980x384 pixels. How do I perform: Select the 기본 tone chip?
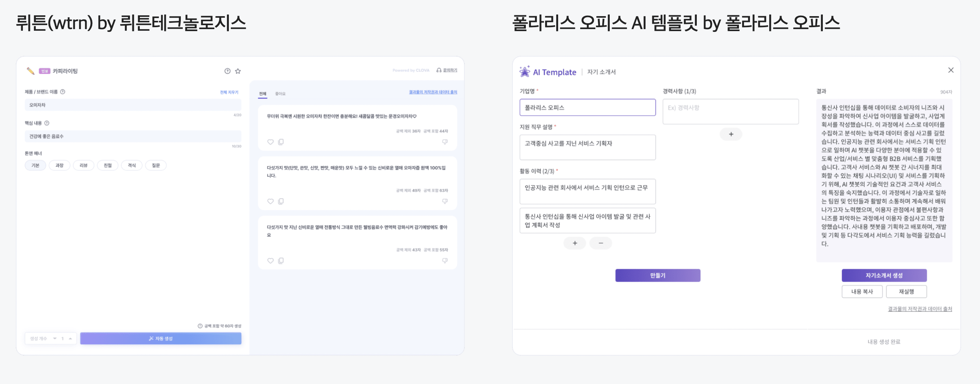tap(35, 165)
